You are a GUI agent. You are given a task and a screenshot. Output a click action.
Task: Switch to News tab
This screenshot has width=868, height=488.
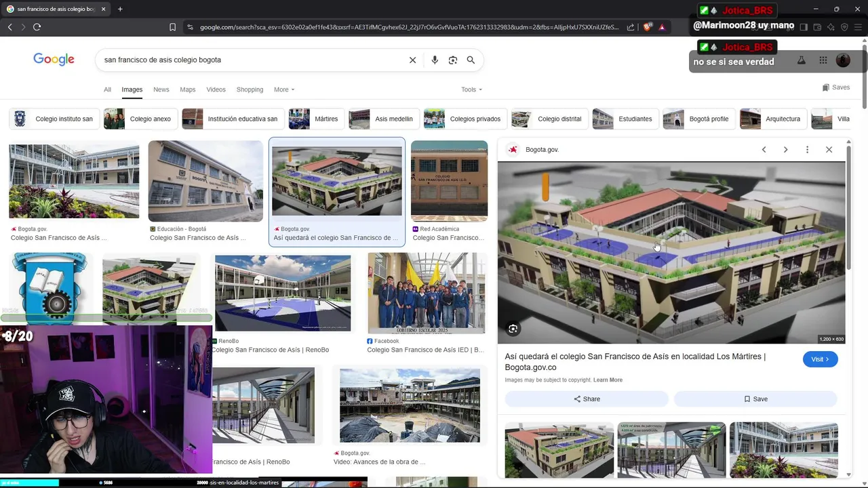tap(161, 89)
